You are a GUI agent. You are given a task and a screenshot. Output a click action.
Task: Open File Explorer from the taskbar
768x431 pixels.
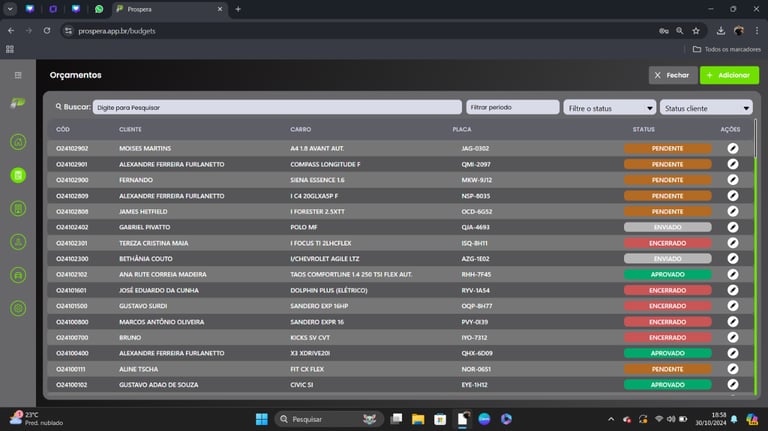point(418,419)
